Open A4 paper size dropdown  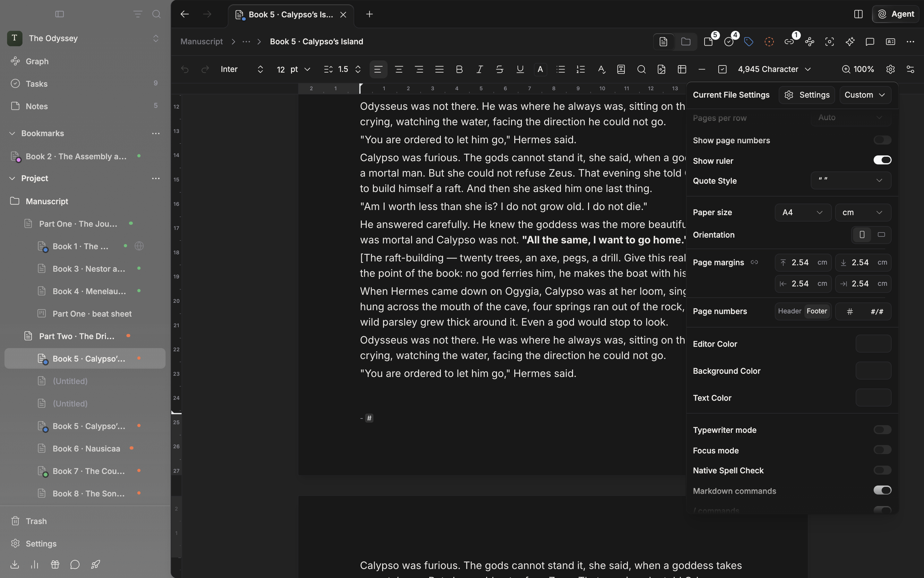(x=803, y=213)
